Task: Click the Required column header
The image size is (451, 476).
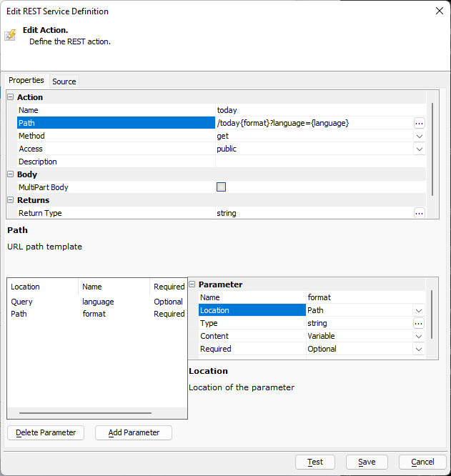Action: [x=169, y=287]
